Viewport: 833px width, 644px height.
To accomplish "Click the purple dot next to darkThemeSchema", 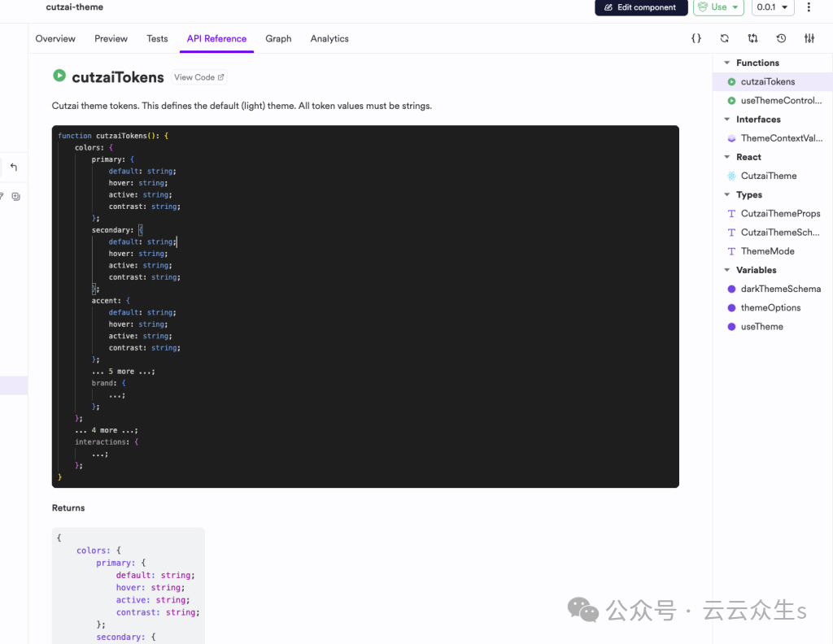I will tap(731, 289).
